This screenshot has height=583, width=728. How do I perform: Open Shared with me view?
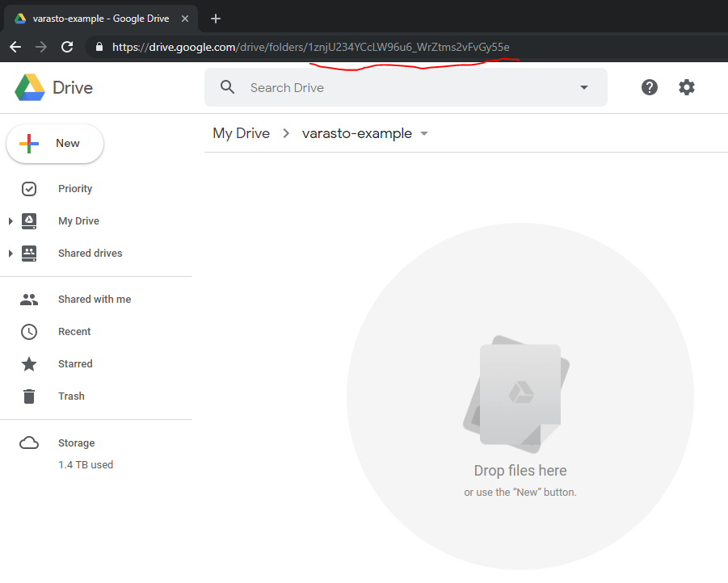pyautogui.click(x=95, y=300)
